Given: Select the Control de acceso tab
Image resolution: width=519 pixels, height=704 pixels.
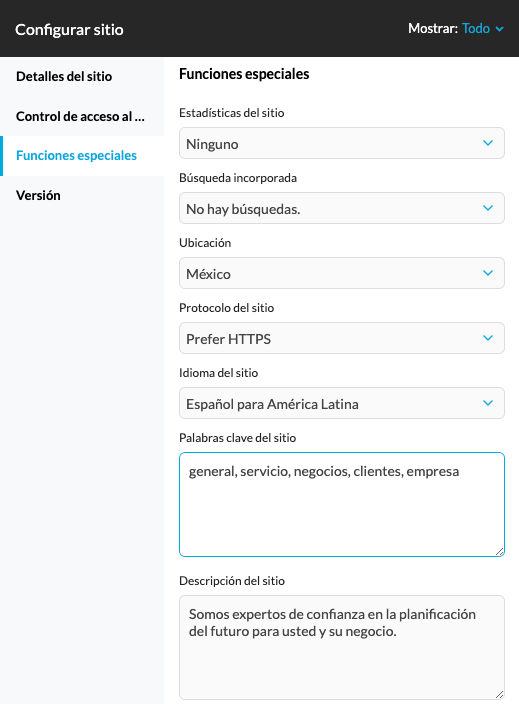Looking at the screenshot, I should (x=82, y=116).
